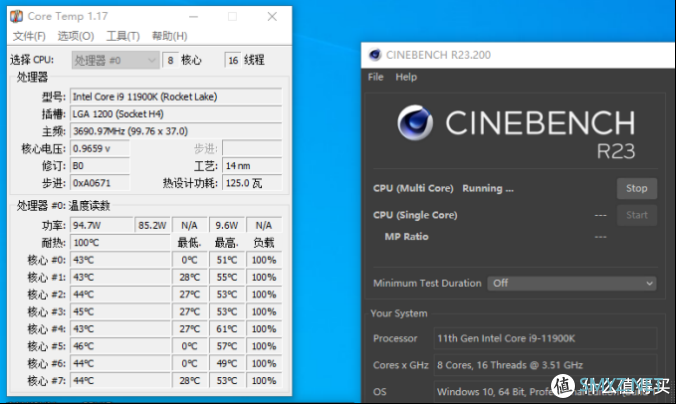
Task: Click the Running ... status text
Action: tap(488, 188)
